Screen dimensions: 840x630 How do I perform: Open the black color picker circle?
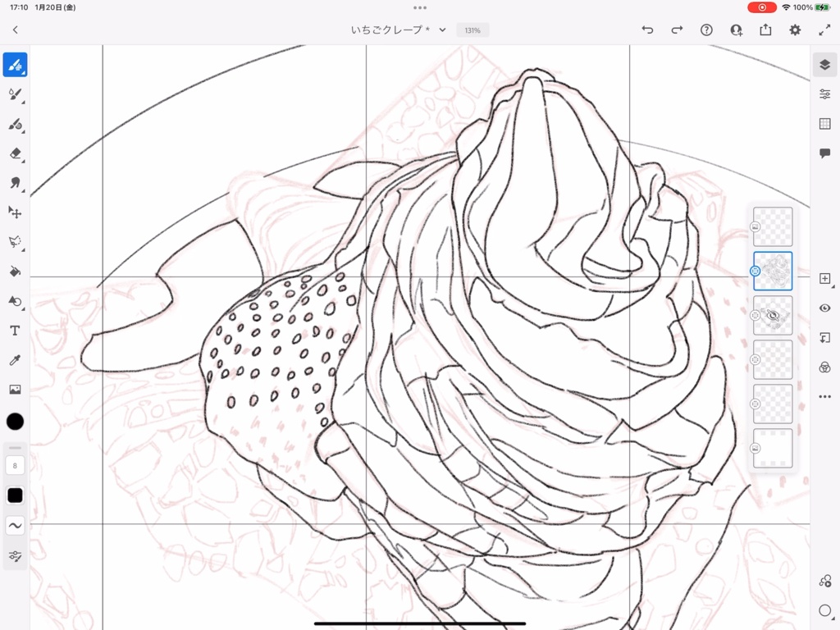[15, 422]
